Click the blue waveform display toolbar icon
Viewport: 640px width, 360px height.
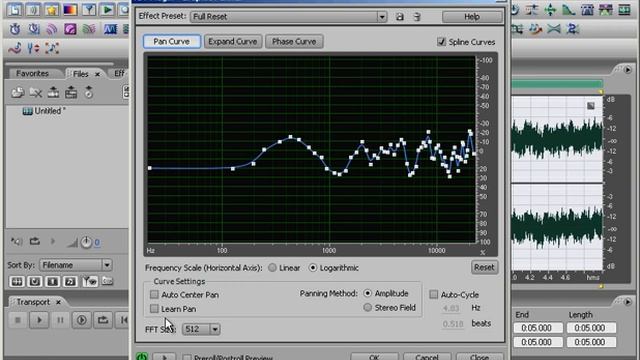tap(110, 29)
